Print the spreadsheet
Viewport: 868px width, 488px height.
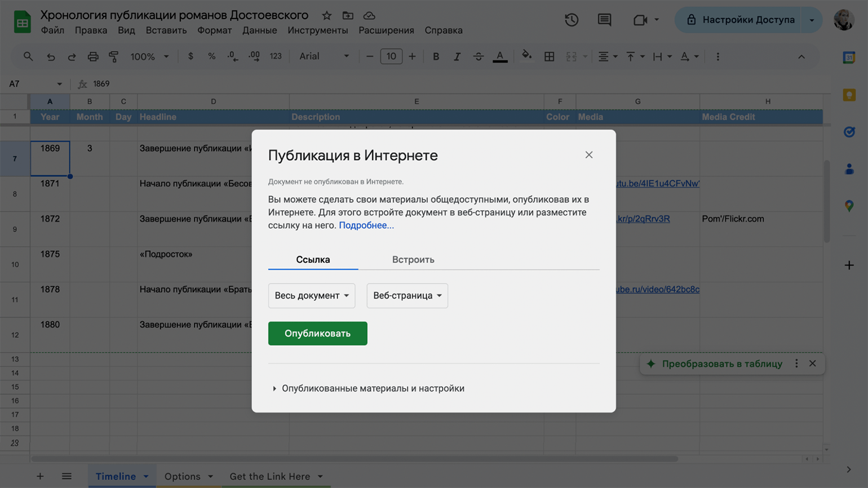click(93, 56)
